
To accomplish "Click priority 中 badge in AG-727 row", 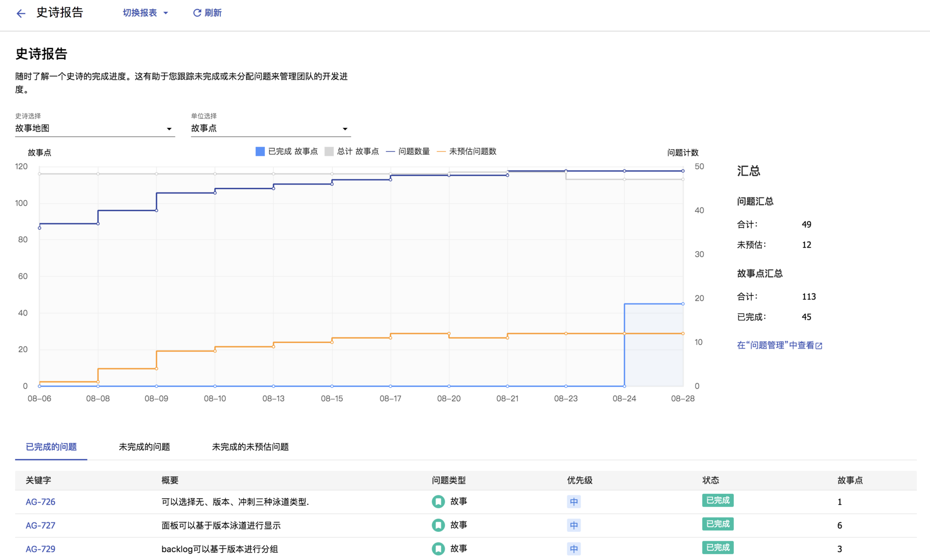I will pos(574,526).
